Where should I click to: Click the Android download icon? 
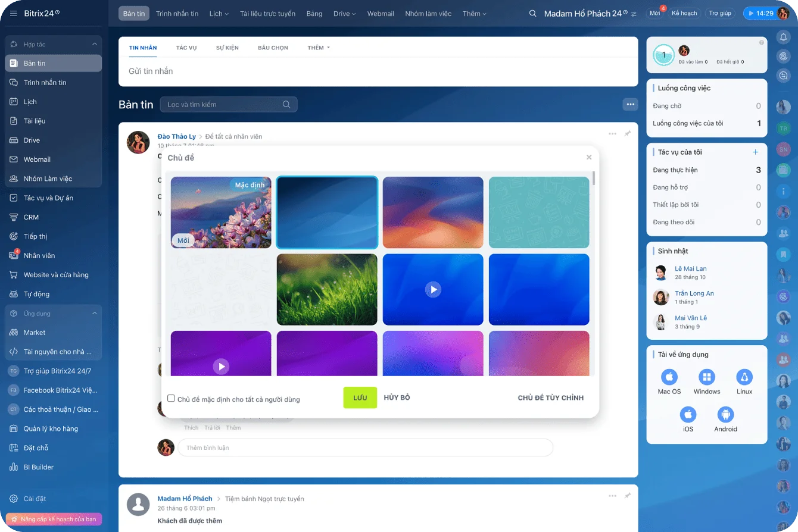(725, 415)
